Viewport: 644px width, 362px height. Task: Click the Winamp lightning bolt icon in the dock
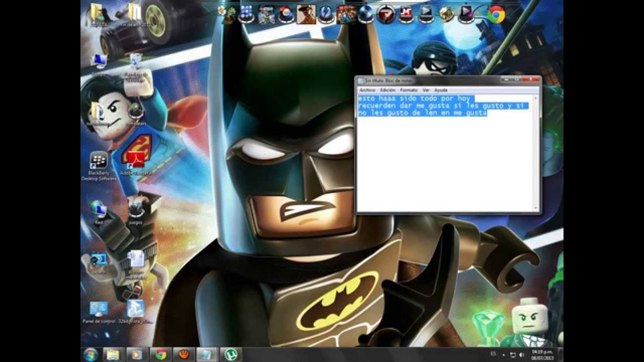tap(327, 14)
